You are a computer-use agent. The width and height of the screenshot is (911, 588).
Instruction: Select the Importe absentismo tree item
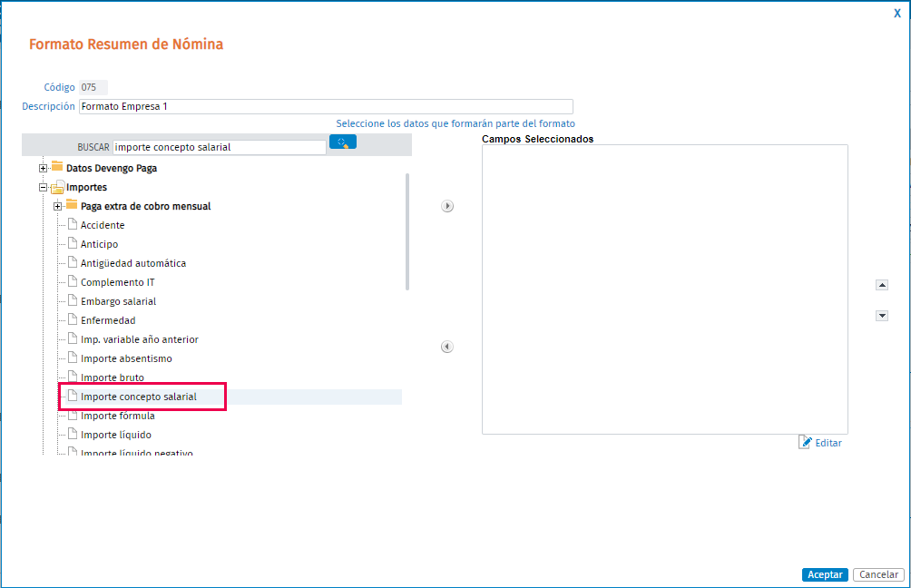tap(126, 358)
